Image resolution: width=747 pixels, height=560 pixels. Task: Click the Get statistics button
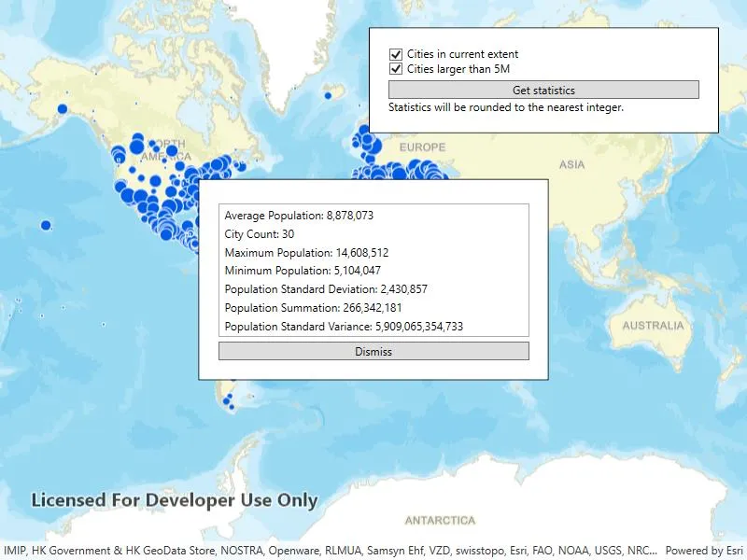point(543,90)
